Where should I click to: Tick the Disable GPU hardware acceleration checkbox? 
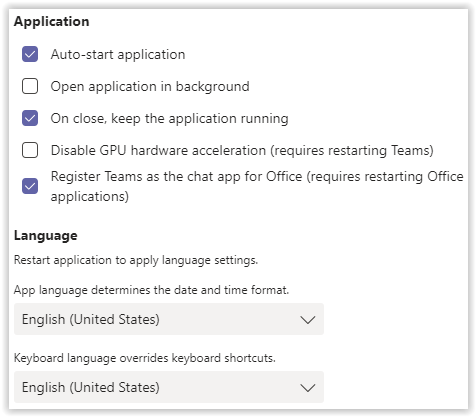coord(30,150)
